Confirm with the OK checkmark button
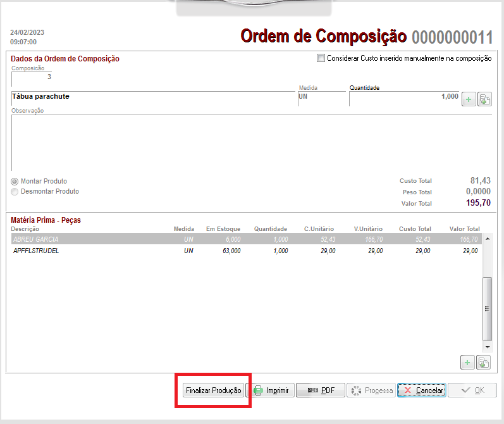This screenshot has height=424, width=504. (x=472, y=390)
